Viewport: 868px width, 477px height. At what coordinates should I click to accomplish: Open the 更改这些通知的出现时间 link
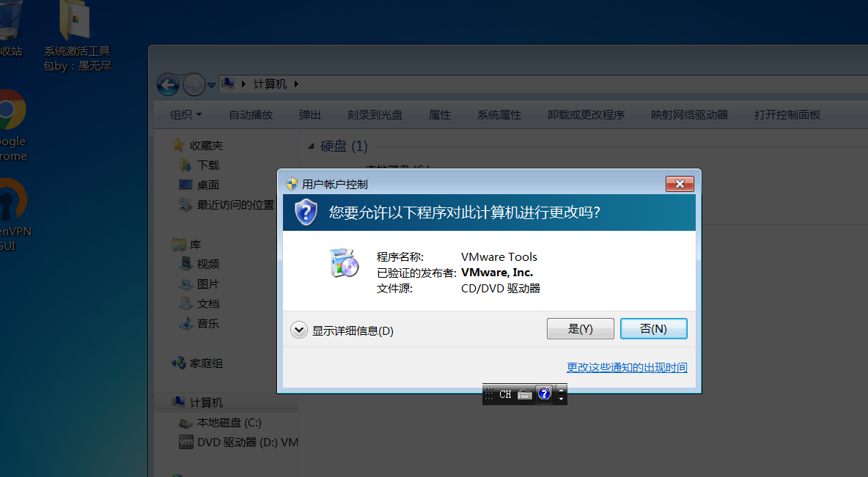[x=627, y=367]
